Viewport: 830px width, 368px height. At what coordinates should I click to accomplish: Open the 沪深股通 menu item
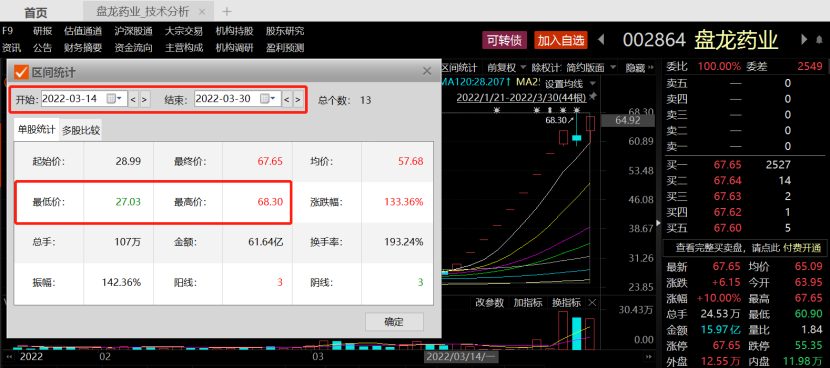(x=133, y=31)
